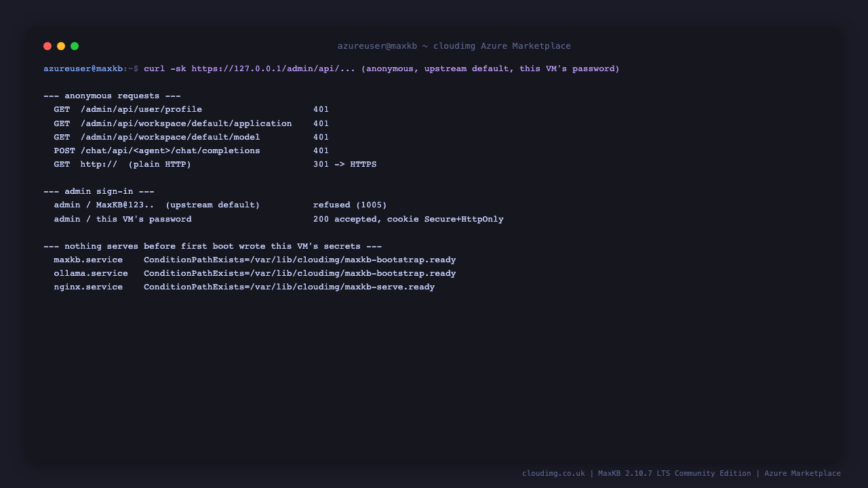Click the admin / MaxKB@123.. upstream default line
The image size is (868, 488).
point(220,205)
